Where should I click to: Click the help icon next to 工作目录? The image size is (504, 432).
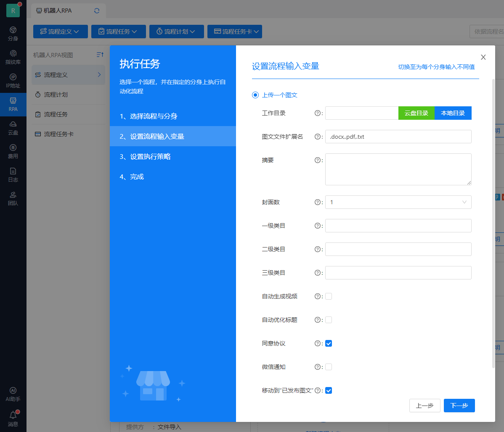pos(318,113)
